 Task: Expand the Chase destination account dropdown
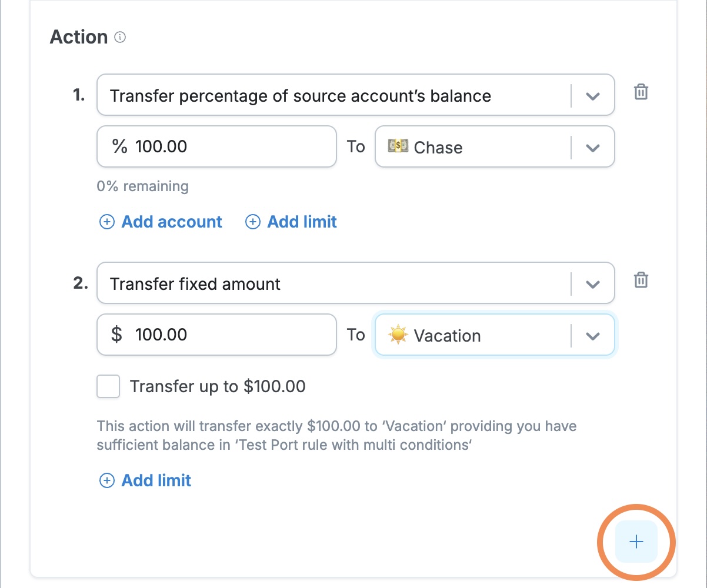(592, 147)
